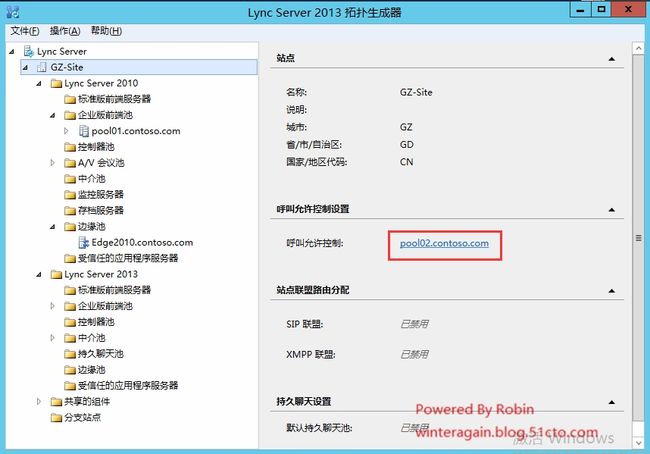The image size is (650, 454).
Task: Click the 监控服务器 folder icon
Action: [x=70, y=195]
